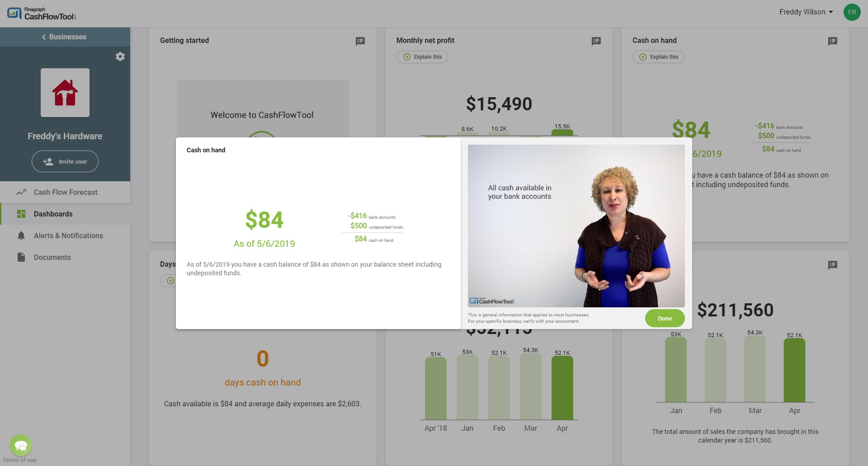868x466 pixels.
Task: Click the Documents file icon
Action: 21,257
